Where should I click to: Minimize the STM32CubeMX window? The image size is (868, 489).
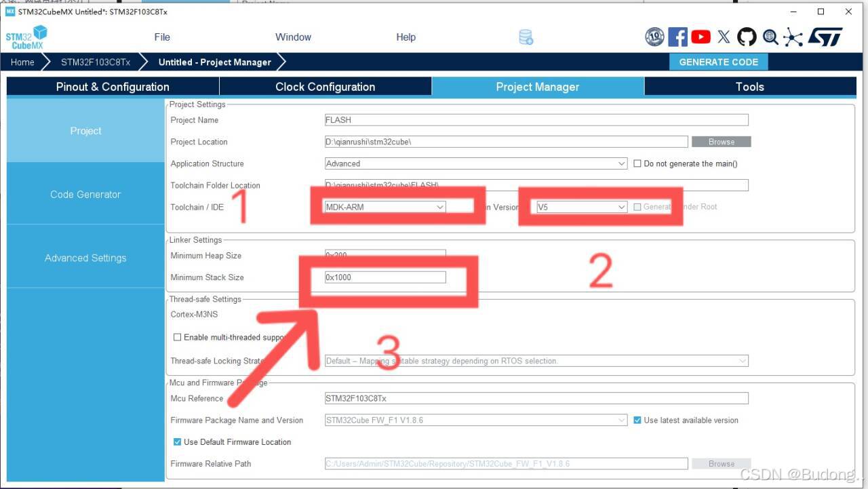pos(794,12)
